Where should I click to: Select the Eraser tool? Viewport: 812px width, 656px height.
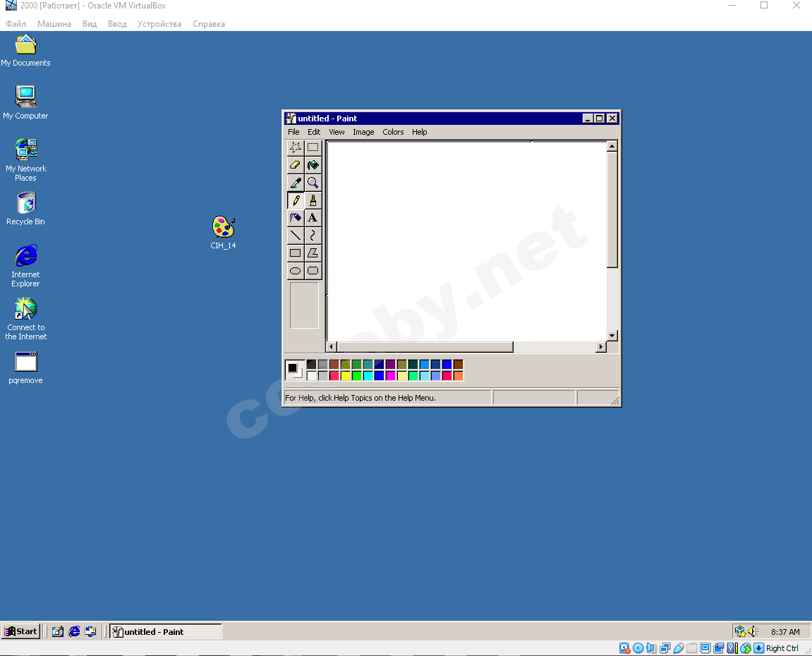[x=295, y=164]
